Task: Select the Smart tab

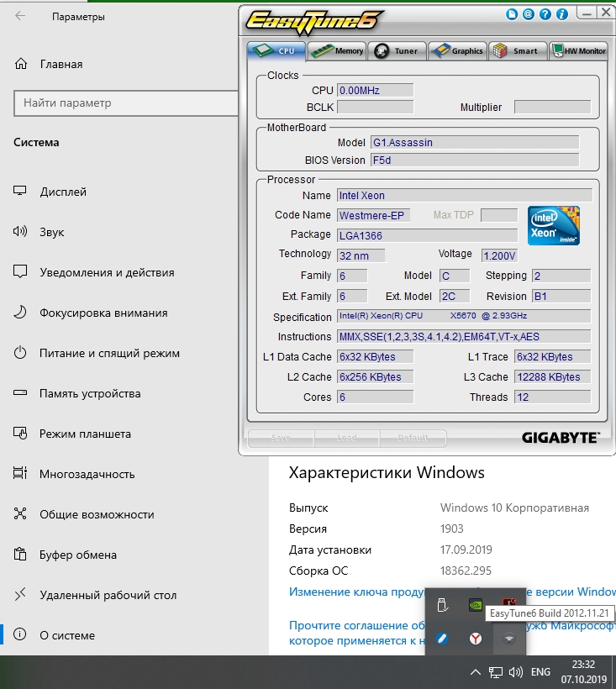Action: [x=518, y=51]
